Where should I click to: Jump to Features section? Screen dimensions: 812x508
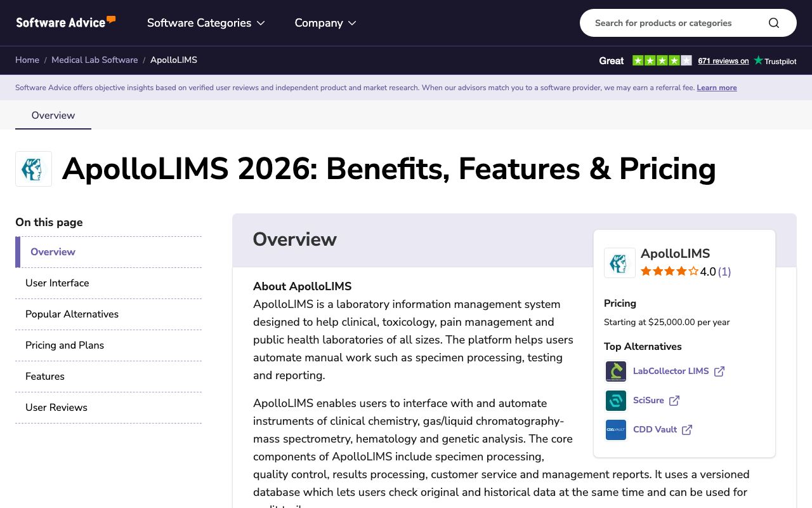[x=108, y=377]
